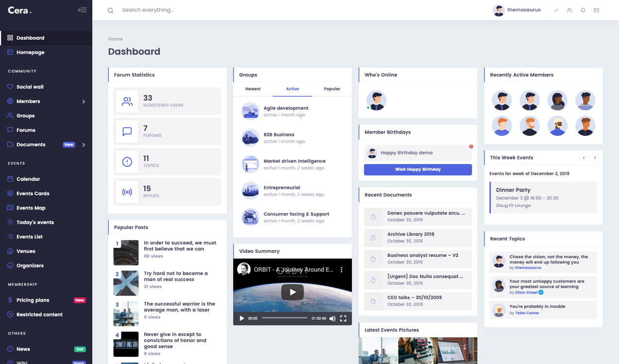Switch to the Popular groups tab
This screenshot has height=364, width=619.
pos(332,89)
